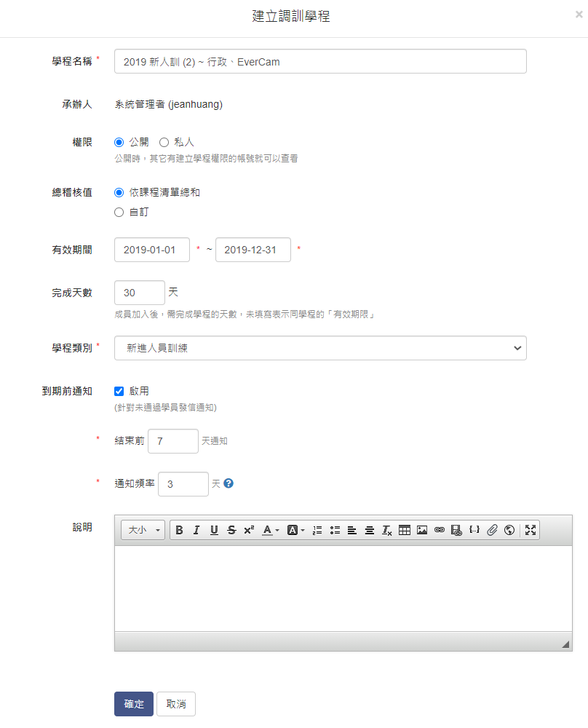588x728 pixels.
Task: Click the insert image icon
Action: (422, 530)
